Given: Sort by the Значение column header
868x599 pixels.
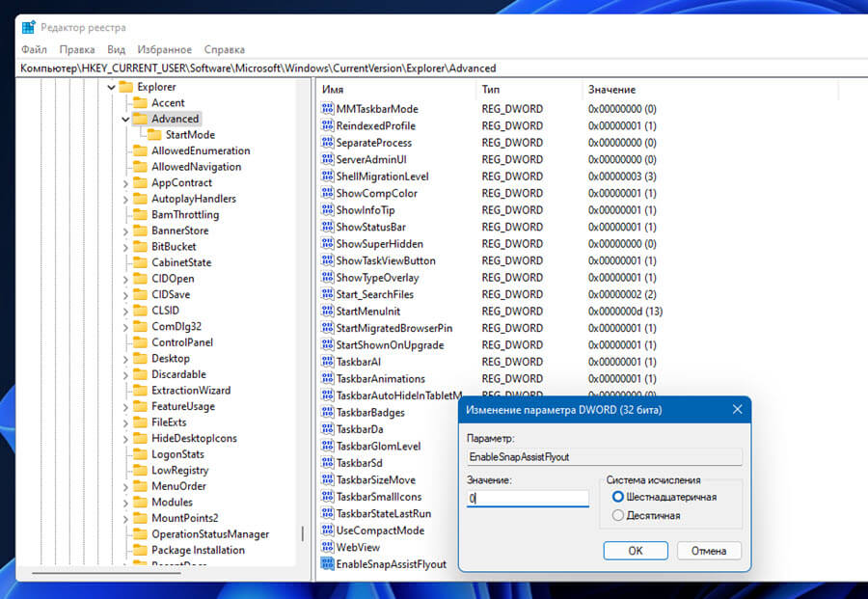Looking at the screenshot, I should (x=711, y=89).
